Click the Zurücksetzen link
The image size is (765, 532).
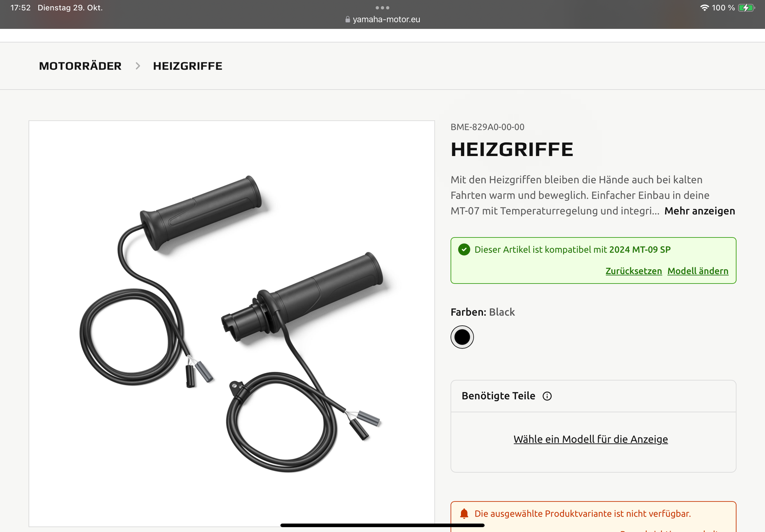click(633, 271)
